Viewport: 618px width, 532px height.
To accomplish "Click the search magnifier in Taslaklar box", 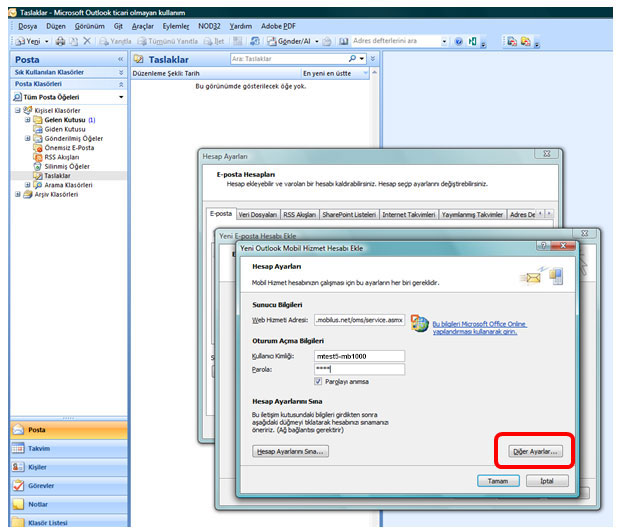I will click(x=352, y=59).
